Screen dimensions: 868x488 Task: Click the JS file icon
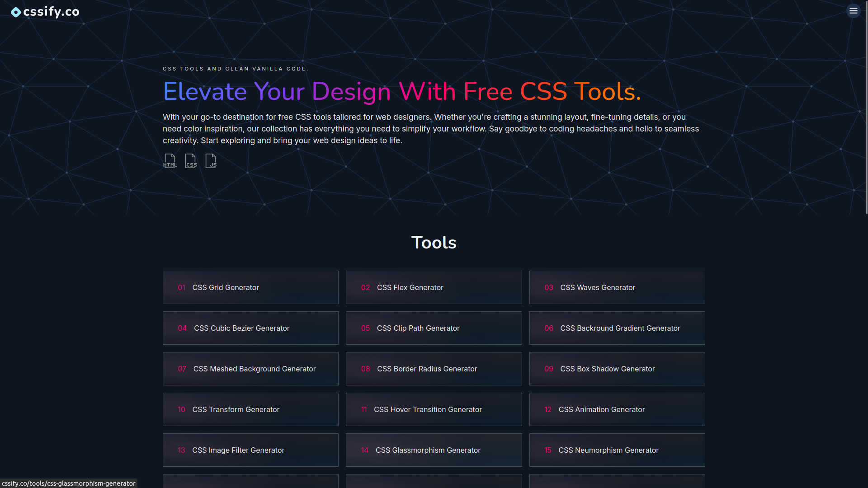[x=211, y=161]
